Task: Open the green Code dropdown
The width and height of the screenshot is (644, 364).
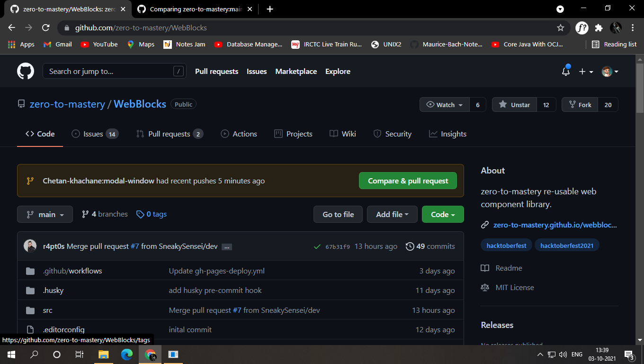Action: pos(443,214)
